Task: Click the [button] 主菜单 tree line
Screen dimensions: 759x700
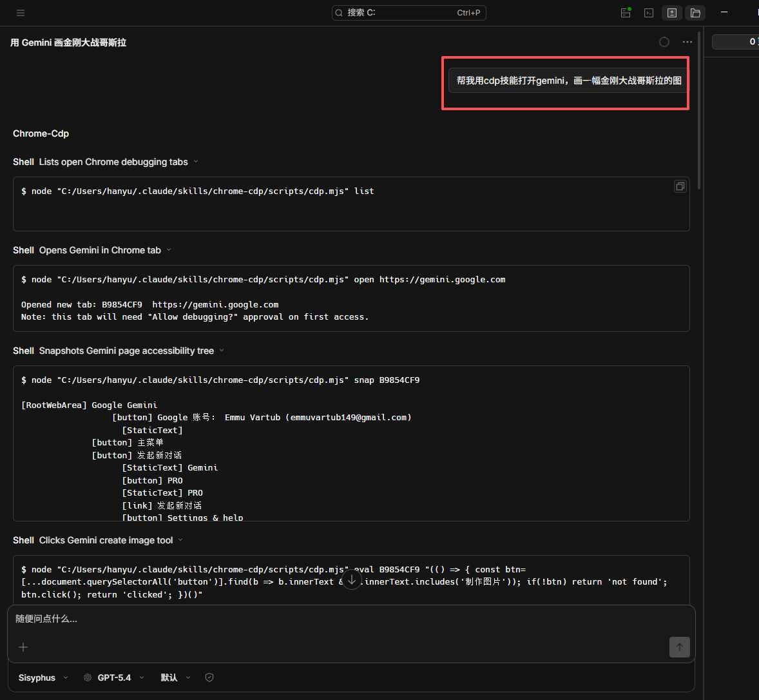Action: [128, 442]
